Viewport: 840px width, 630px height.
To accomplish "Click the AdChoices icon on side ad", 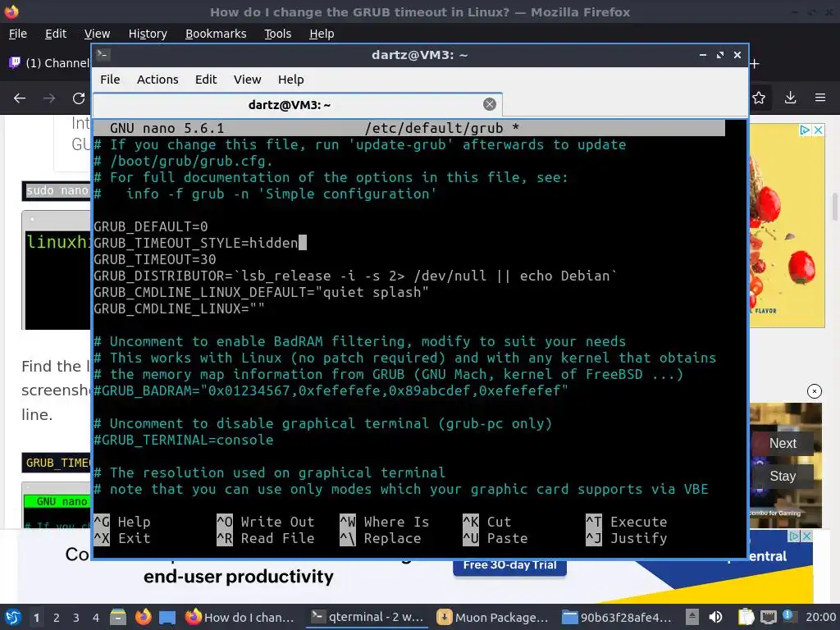I will (x=805, y=130).
